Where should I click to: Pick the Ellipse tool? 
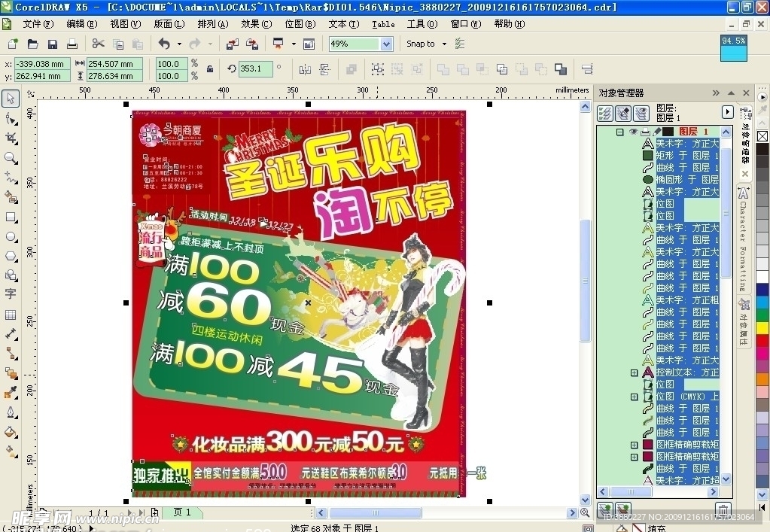tap(11, 236)
